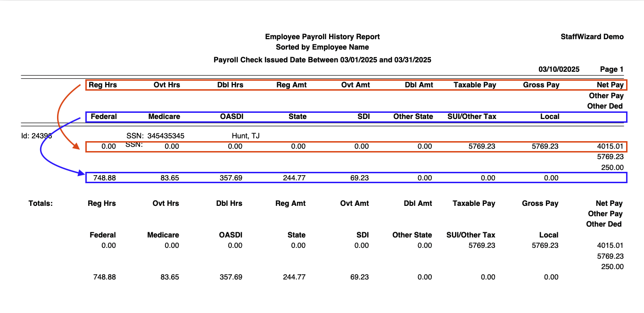
Task: Click the Employee Payroll History Report title
Action: [322, 37]
